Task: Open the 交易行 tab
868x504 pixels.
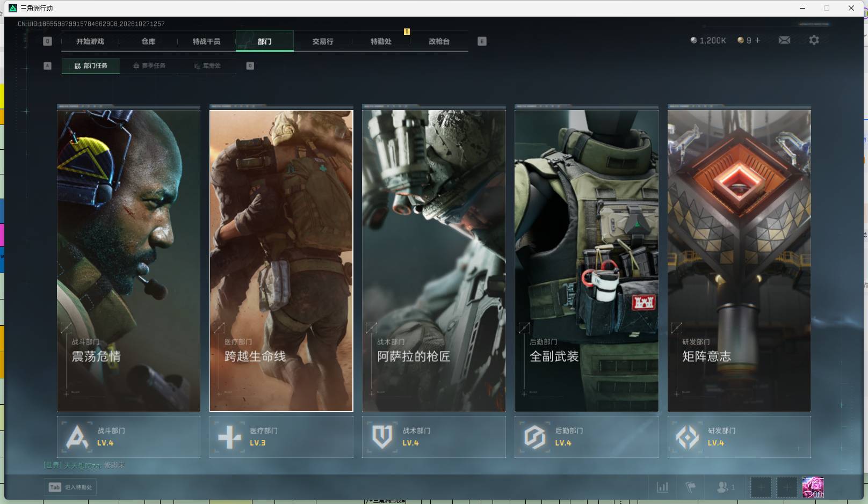Action: tap(323, 41)
